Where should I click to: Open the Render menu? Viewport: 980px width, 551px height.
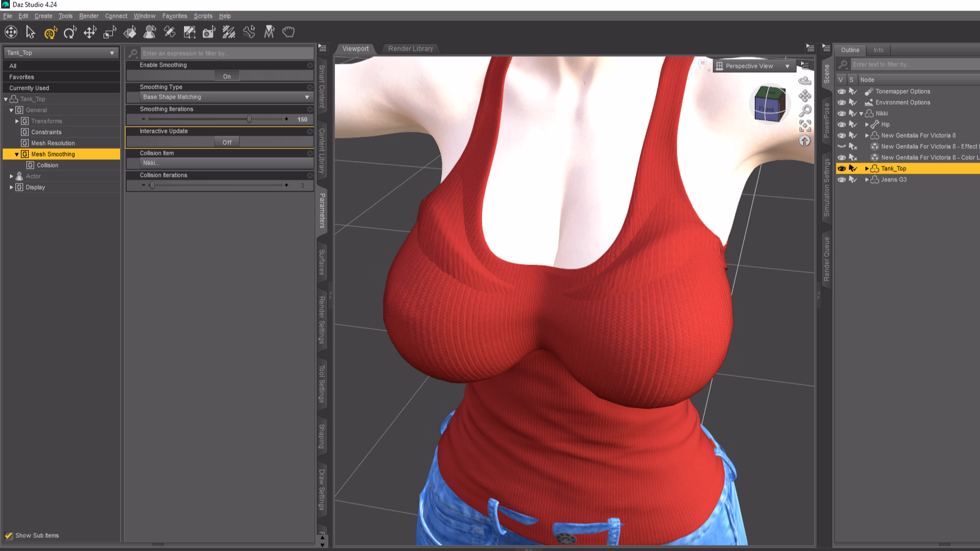pyautogui.click(x=89, y=16)
